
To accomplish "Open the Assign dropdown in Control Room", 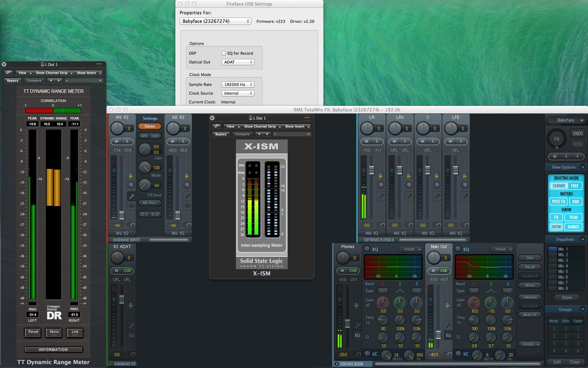I will (x=530, y=344).
